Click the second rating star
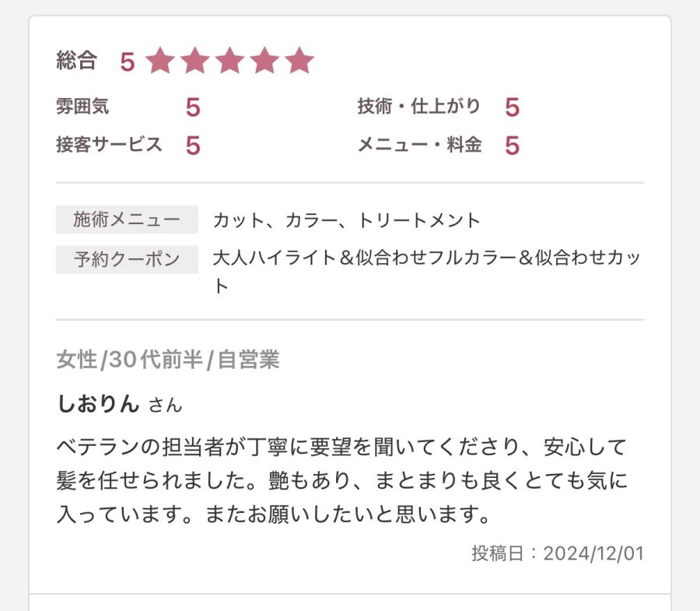Screen dimensions: 700x611 click(x=194, y=61)
